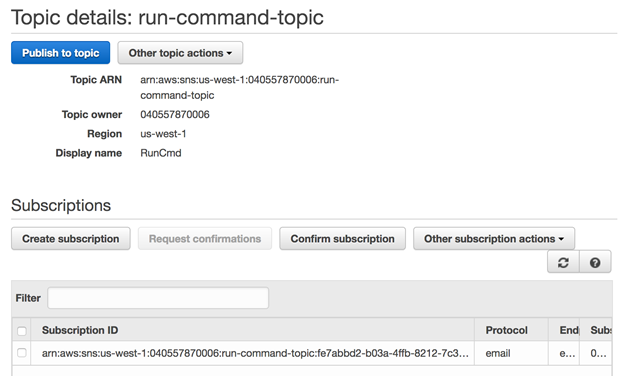Sort by the Protocol column header
This screenshot has width=624, height=376.
coord(506,330)
